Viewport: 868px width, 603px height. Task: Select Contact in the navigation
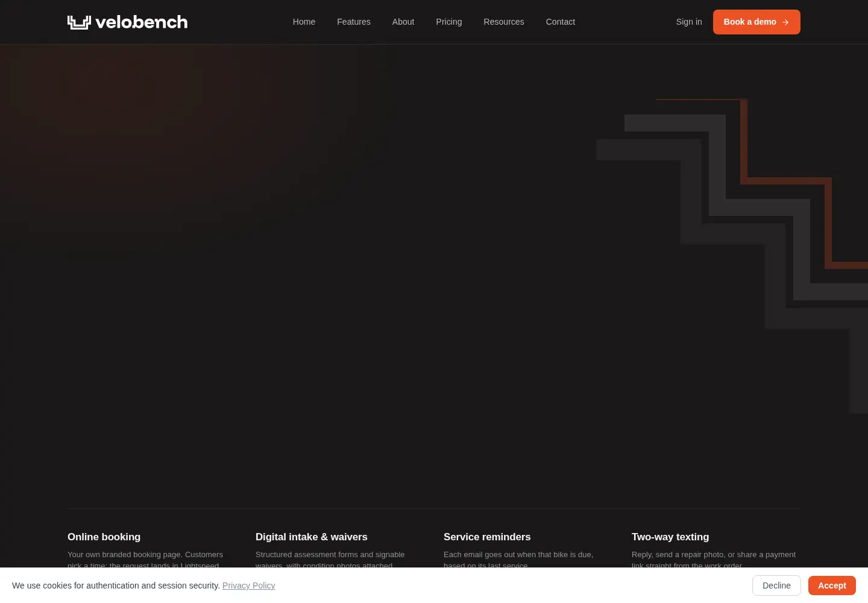coord(561,22)
